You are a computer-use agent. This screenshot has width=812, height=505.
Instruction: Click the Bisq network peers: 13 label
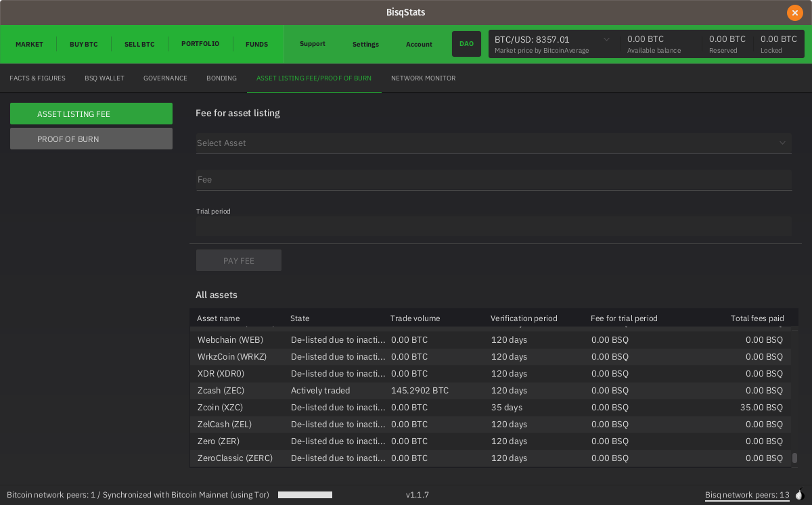(747, 496)
